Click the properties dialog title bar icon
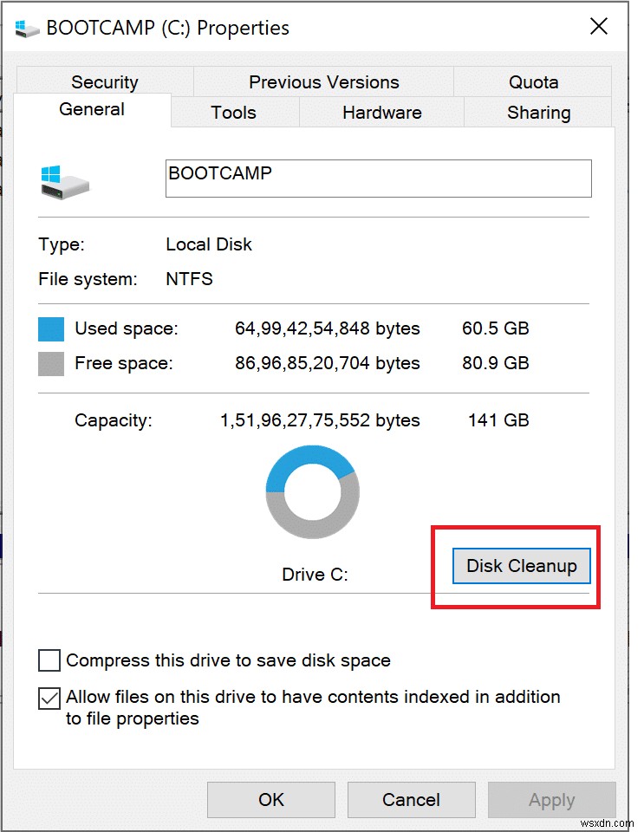This screenshot has height=832, width=644. coord(26,27)
